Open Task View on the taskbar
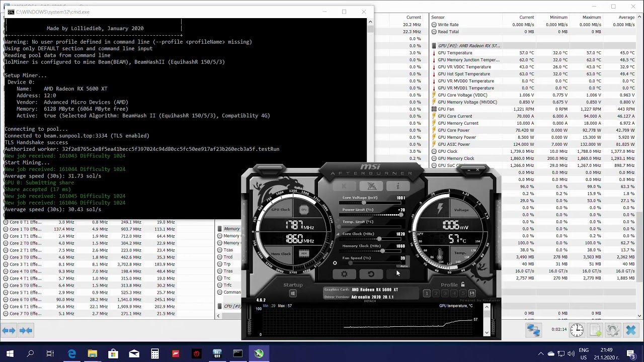 pos(50,354)
